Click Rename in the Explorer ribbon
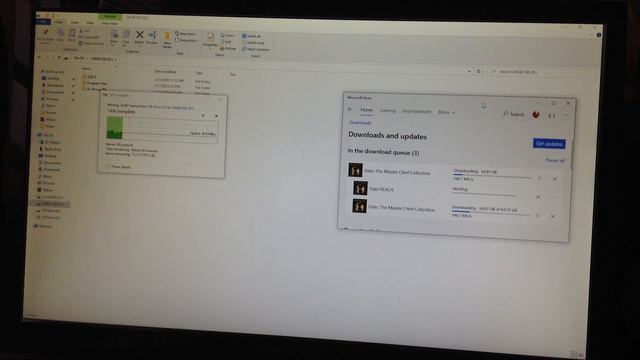The height and width of the screenshot is (360, 640). 152,37
